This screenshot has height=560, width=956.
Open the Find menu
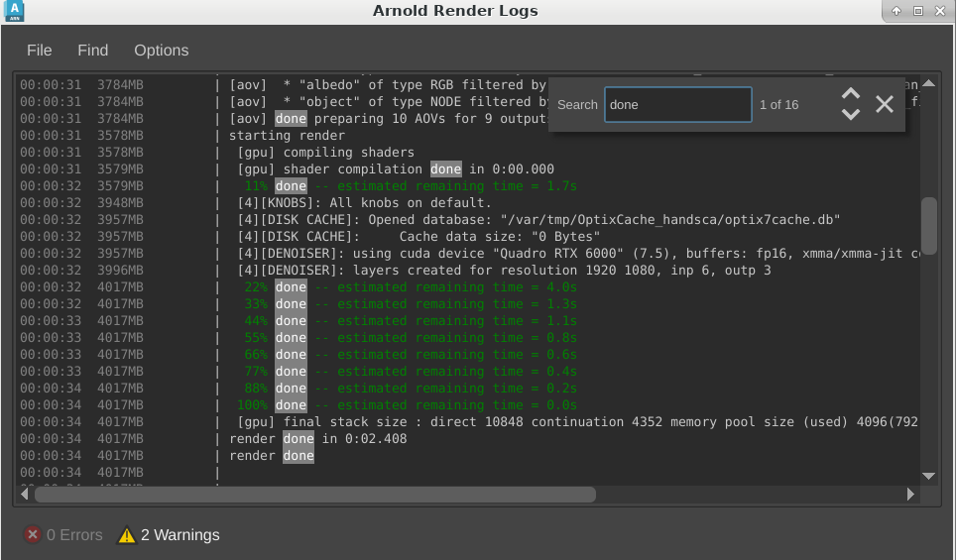[92, 50]
